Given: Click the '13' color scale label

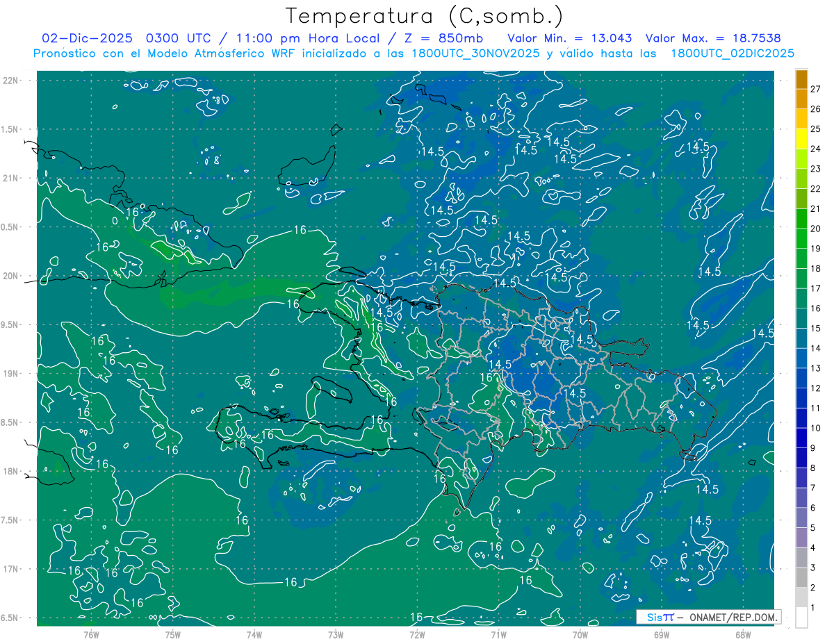Looking at the screenshot, I should click(x=815, y=368).
